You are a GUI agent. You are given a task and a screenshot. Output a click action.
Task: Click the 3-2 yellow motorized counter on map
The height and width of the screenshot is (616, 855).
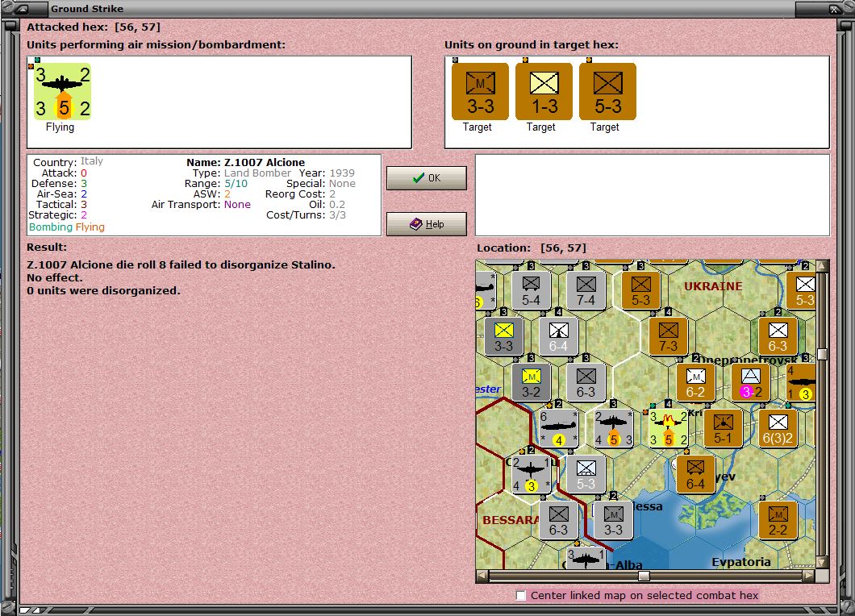[x=531, y=383]
